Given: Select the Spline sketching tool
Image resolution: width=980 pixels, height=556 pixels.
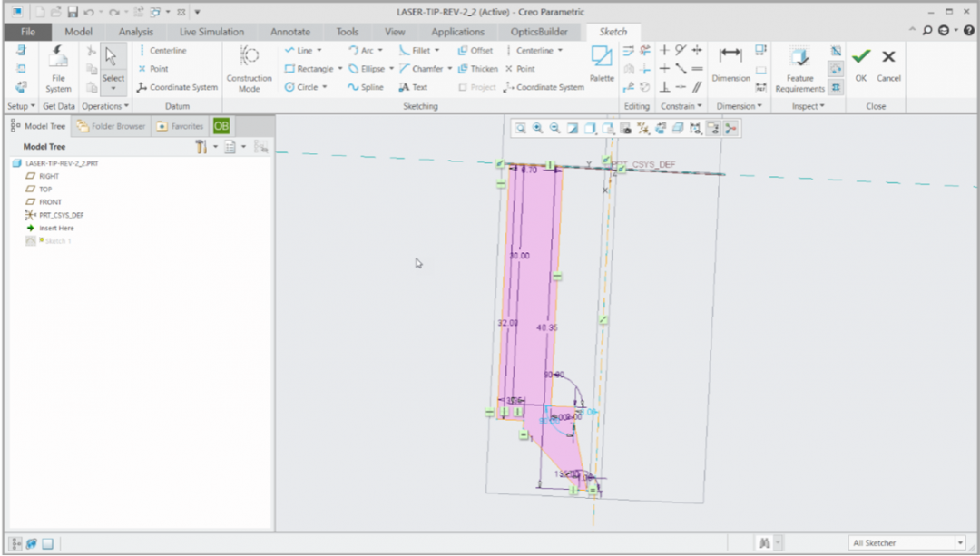Looking at the screenshot, I should [x=365, y=87].
